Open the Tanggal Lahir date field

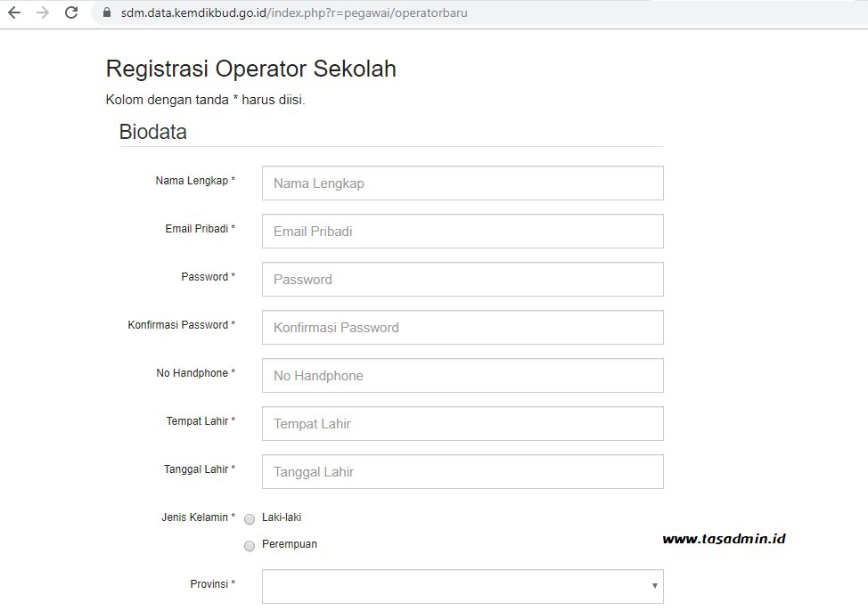[x=462, y=471]
